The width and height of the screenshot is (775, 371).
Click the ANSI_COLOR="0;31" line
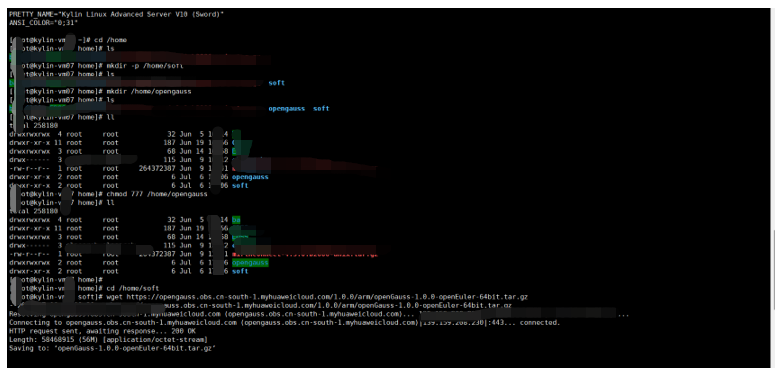pos(43,23)
